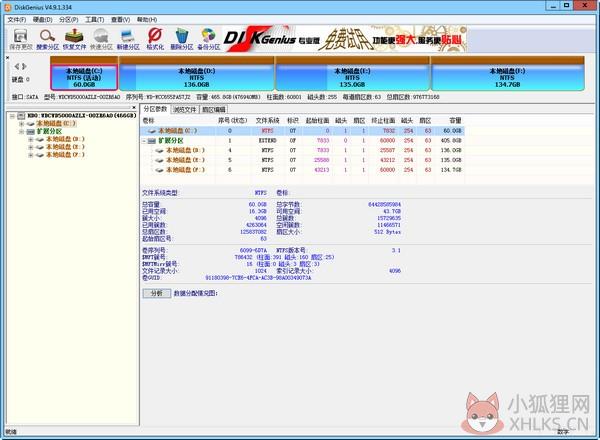Click the 总字节数 value 64428585984

pos(385,205)
